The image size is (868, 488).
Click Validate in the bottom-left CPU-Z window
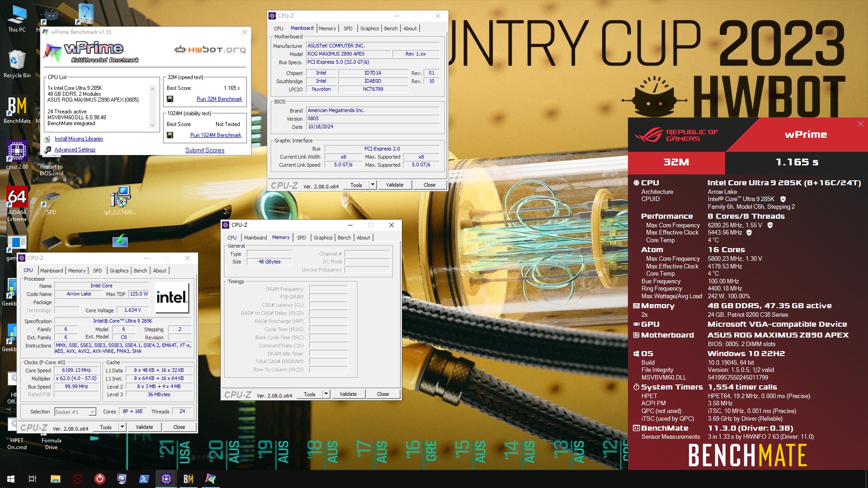pyautogui.click(x=144, y=427)
